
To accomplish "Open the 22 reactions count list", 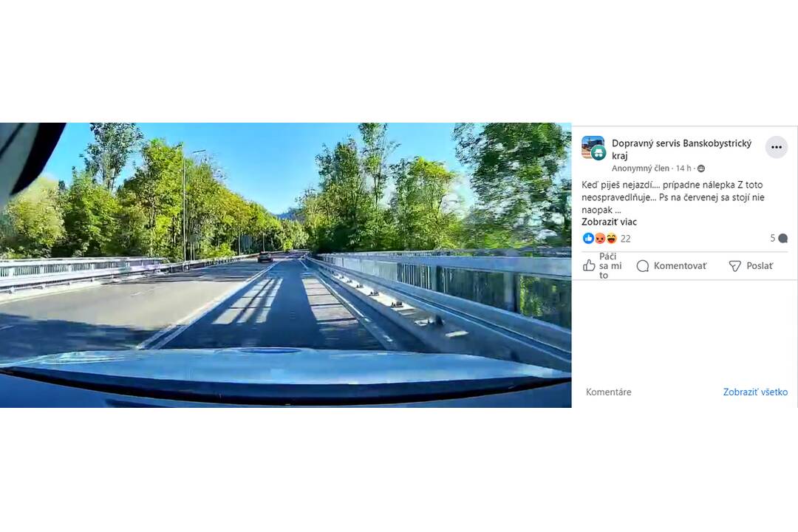I will [x=626, y=238].
